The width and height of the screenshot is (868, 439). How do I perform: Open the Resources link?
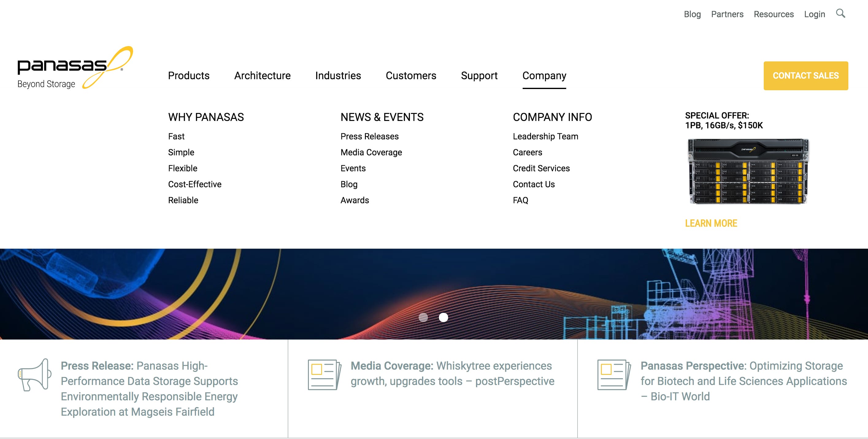774,14
